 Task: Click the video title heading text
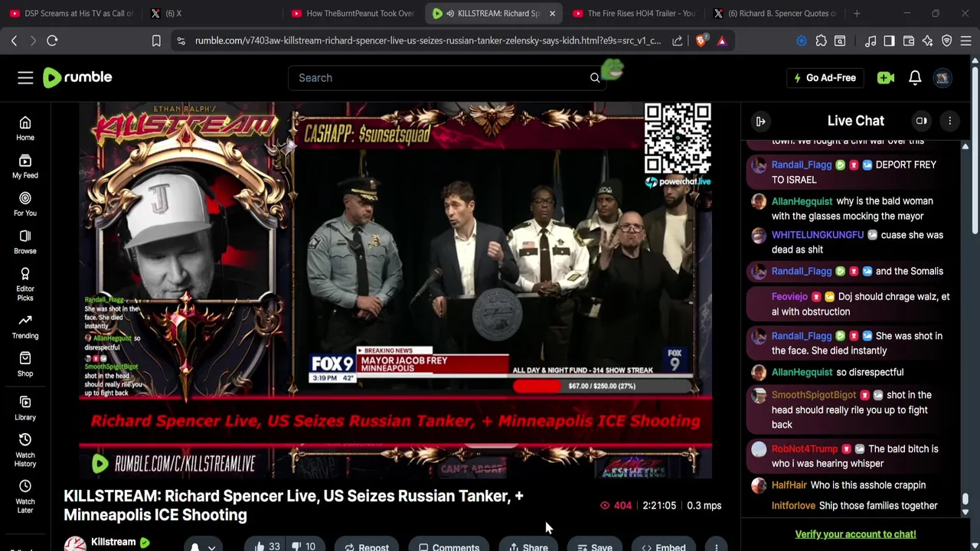coord(293,505)
